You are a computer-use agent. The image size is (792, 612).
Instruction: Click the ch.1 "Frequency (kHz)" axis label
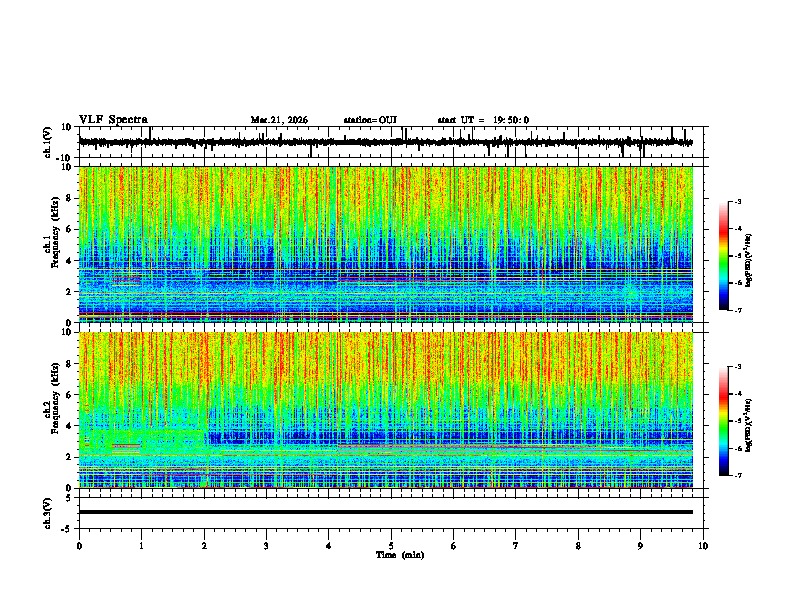pyautogui.click(x=55, y=232)
